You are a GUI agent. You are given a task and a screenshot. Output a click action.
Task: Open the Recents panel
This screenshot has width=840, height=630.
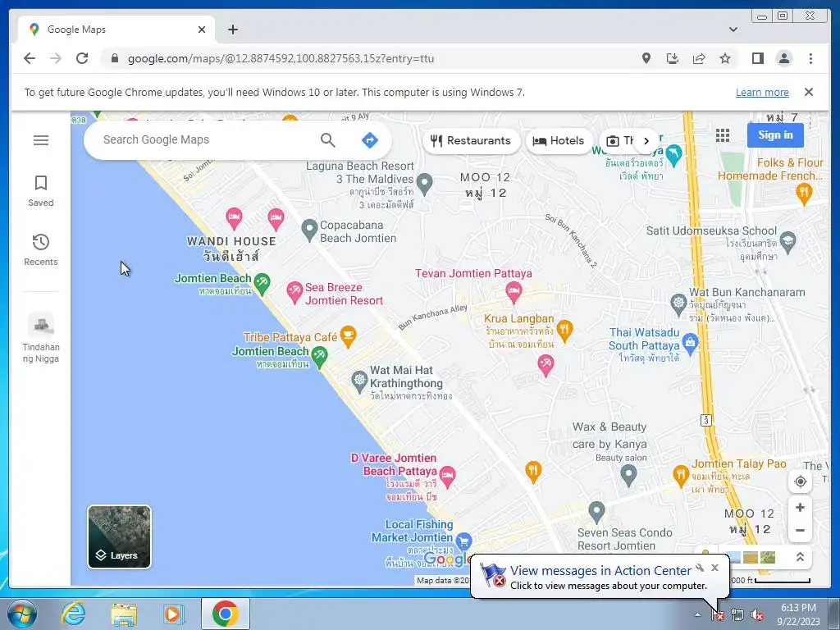[41, 249]
